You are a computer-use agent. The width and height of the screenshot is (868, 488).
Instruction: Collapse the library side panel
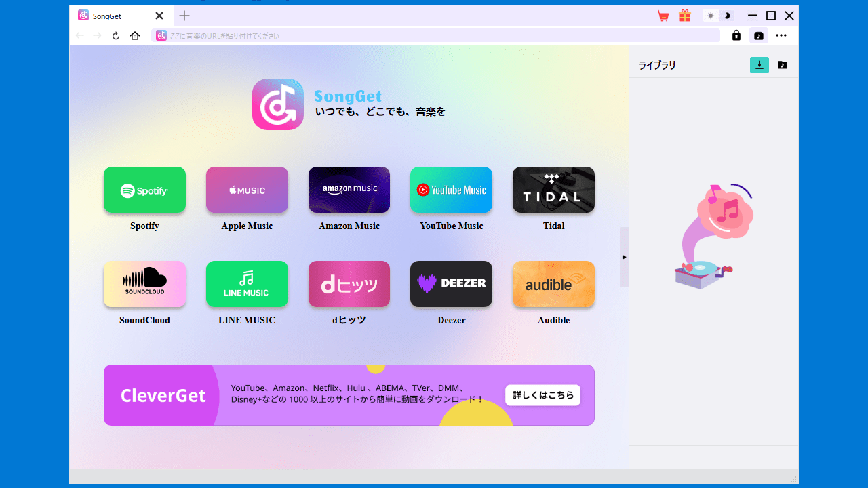[624, 257]
